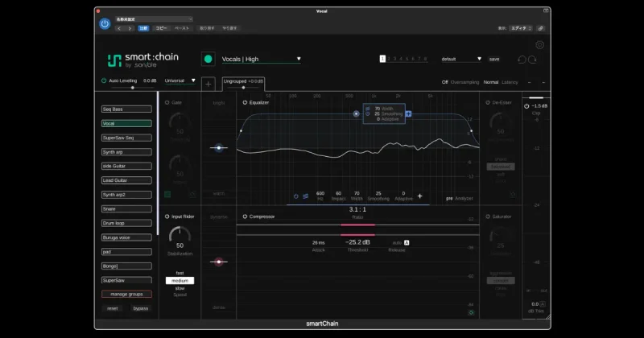
Task: Click the Stabilization knob
Action: [x=180, y=234]
